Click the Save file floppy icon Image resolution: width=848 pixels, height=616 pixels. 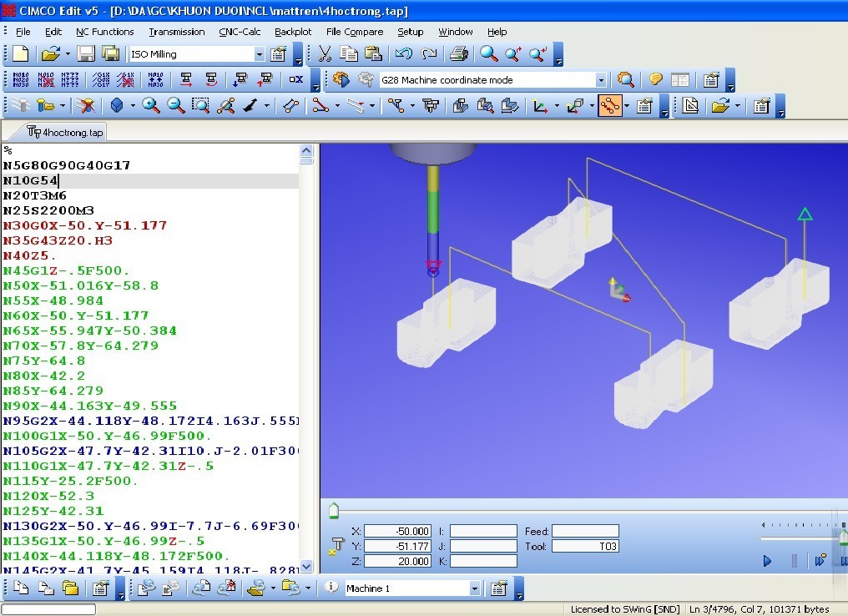pyautogui.click(x=86, y=54)
